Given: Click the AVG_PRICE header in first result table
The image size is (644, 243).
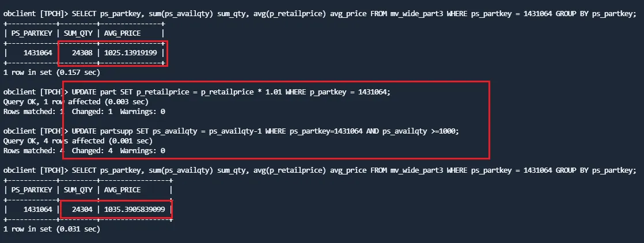Looking at the screenshot, I should (122, 33).
